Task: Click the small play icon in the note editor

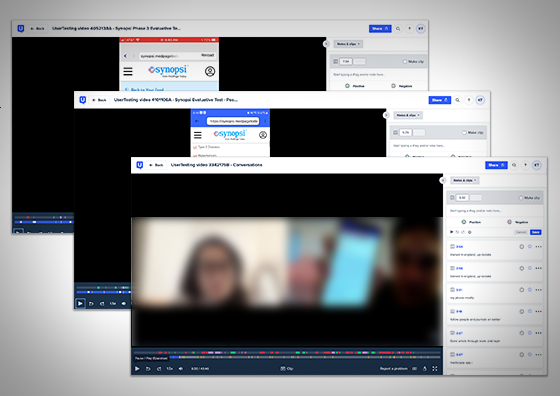Action: (x=451, y=232)
